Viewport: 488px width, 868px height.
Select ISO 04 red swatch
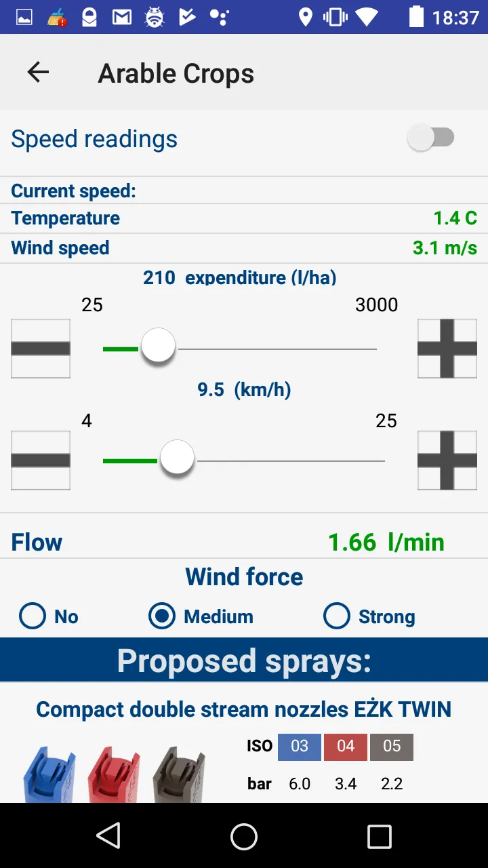pos(346,747)
